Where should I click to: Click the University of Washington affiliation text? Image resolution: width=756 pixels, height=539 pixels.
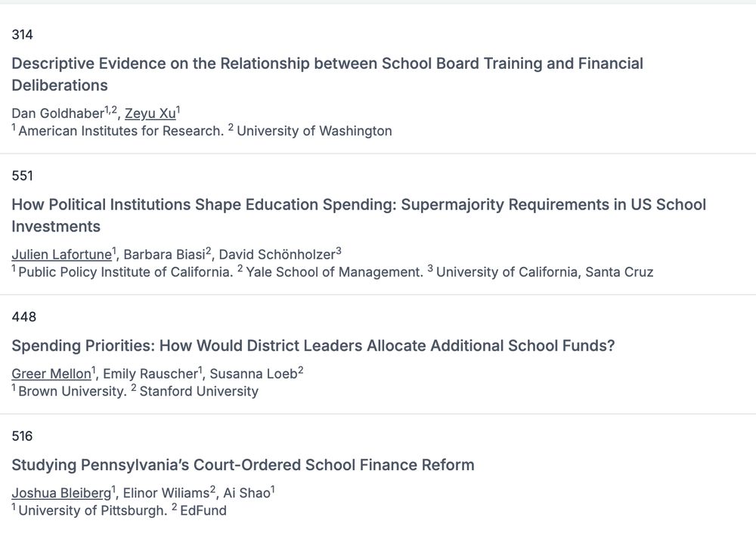point(314,131)
